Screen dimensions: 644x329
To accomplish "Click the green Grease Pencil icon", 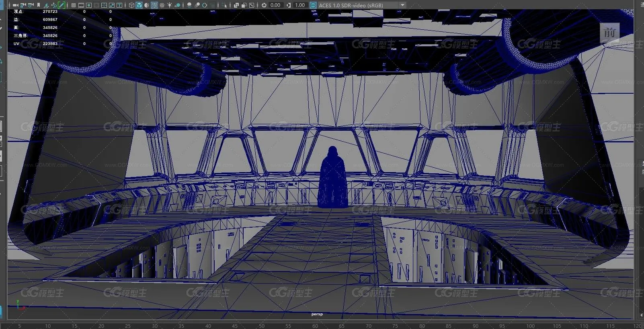I will point(62,5).
